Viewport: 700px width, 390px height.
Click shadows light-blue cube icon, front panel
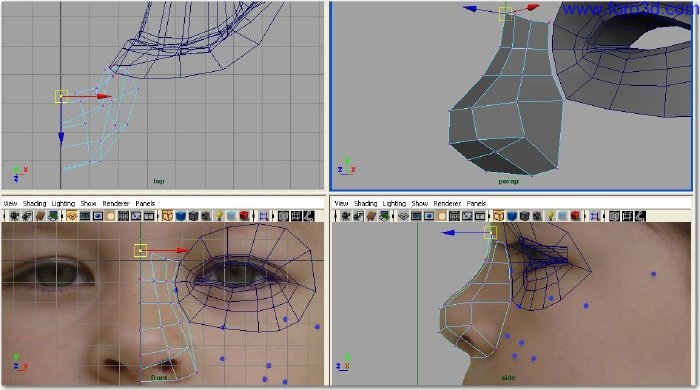coord(231,216)
